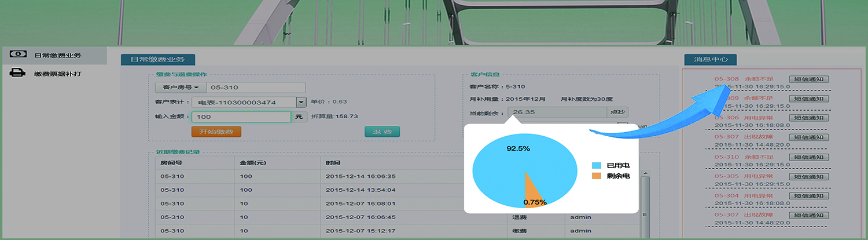868x240 pixels.
Task: Click the green 退费 button
Action: [382, 132]
